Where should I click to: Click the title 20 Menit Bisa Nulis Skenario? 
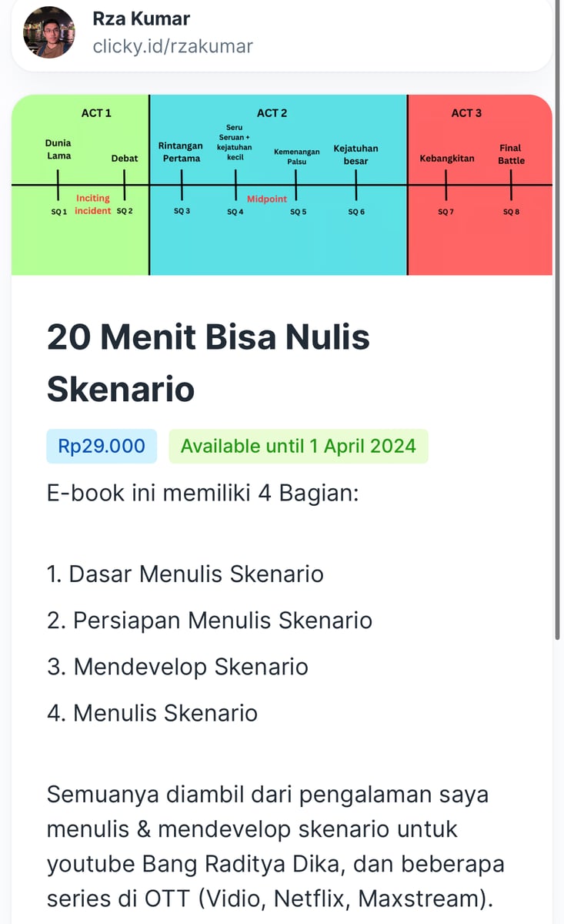[209, 362]
